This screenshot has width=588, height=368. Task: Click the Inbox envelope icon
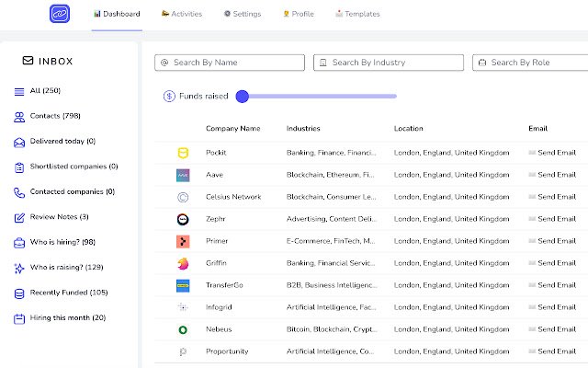coord(28,61)
